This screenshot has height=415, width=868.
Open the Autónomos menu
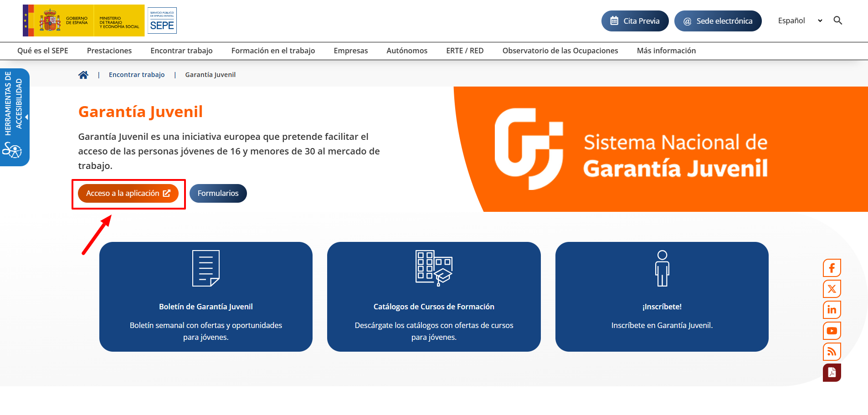(407, 51)
